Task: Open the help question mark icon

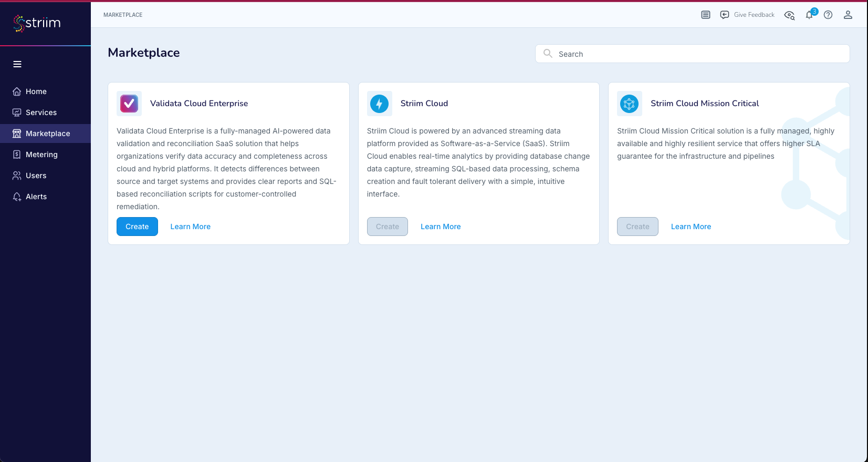Action: pos(828,15)
